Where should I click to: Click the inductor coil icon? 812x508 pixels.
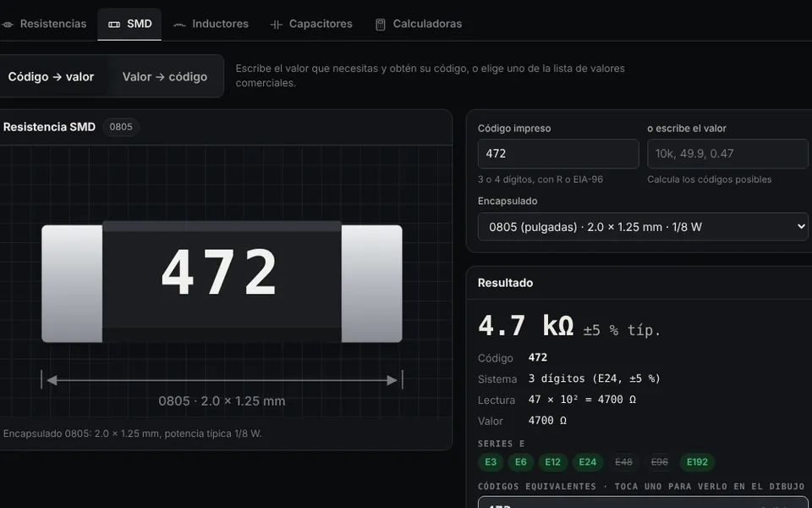tap(179, 25)
